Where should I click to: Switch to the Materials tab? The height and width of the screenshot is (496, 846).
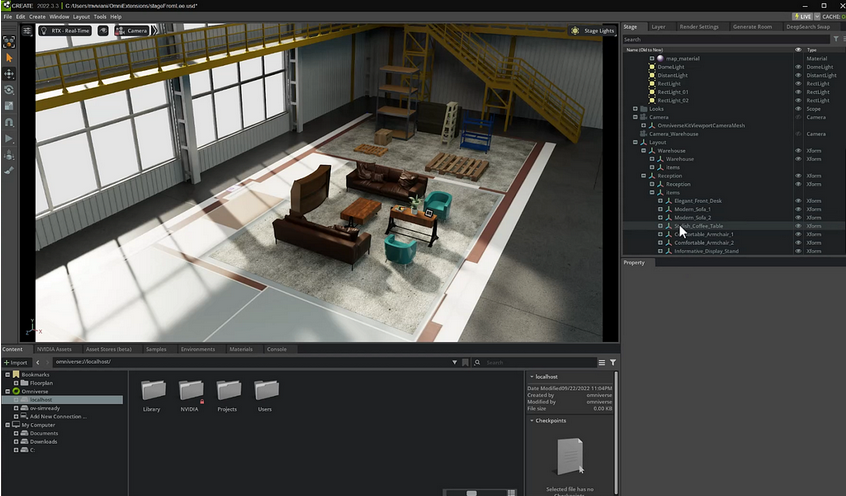[x=241, y=349]
